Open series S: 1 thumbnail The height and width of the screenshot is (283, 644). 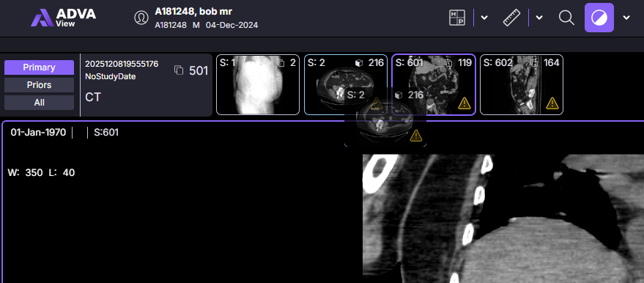point(257,84)
